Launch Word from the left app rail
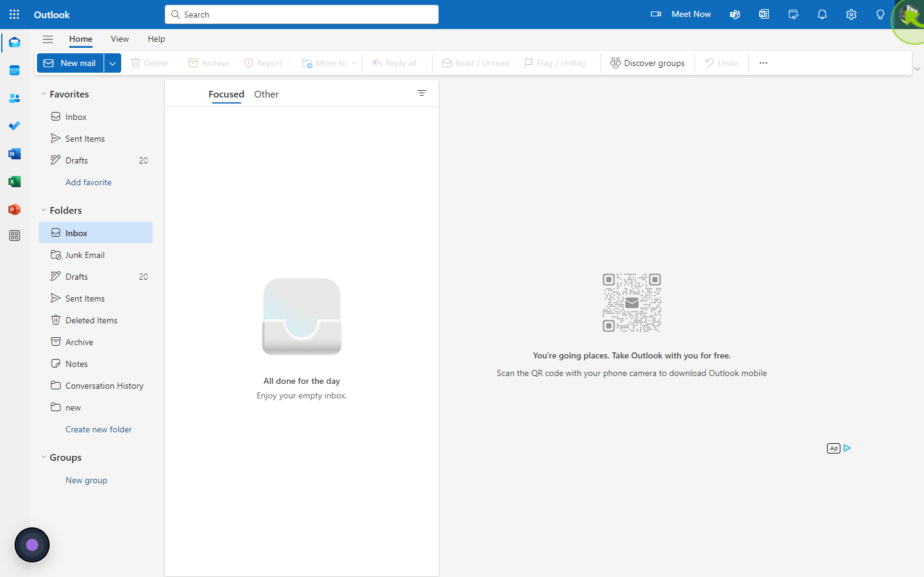 tap(15, 154)
